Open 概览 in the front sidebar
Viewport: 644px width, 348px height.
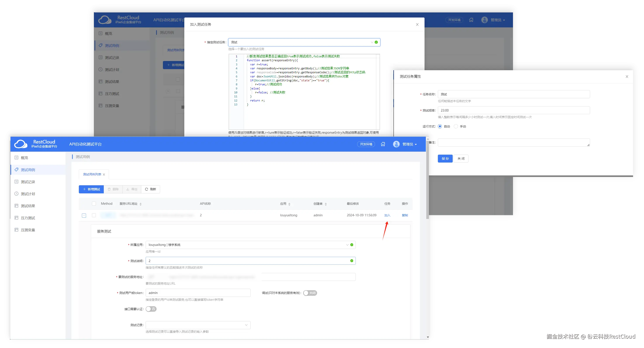pos(24,158)
